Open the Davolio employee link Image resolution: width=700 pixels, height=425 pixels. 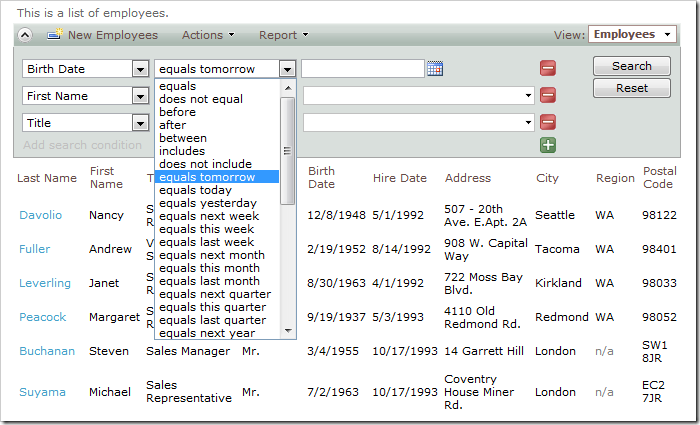(x=41, y=215)
